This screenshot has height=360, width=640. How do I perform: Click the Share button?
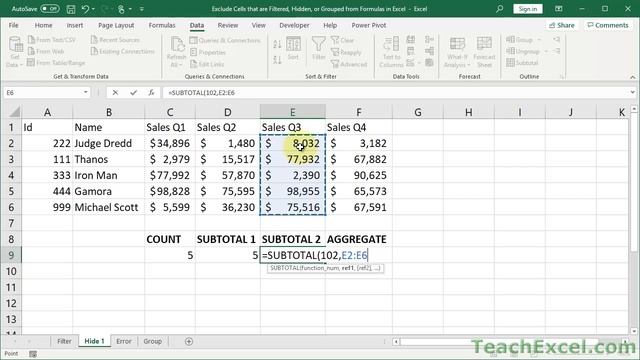coord(562,25)
